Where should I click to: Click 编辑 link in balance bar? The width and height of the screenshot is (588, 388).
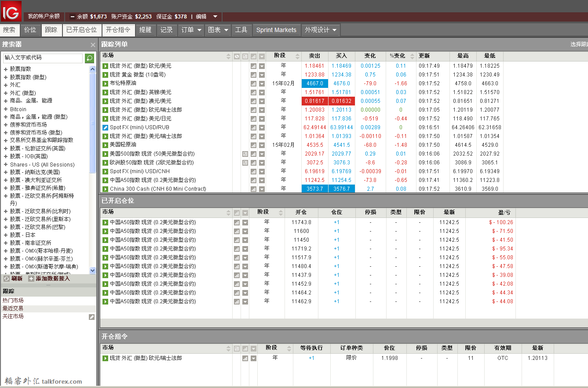pyautogui.click(x=201, y=17)
